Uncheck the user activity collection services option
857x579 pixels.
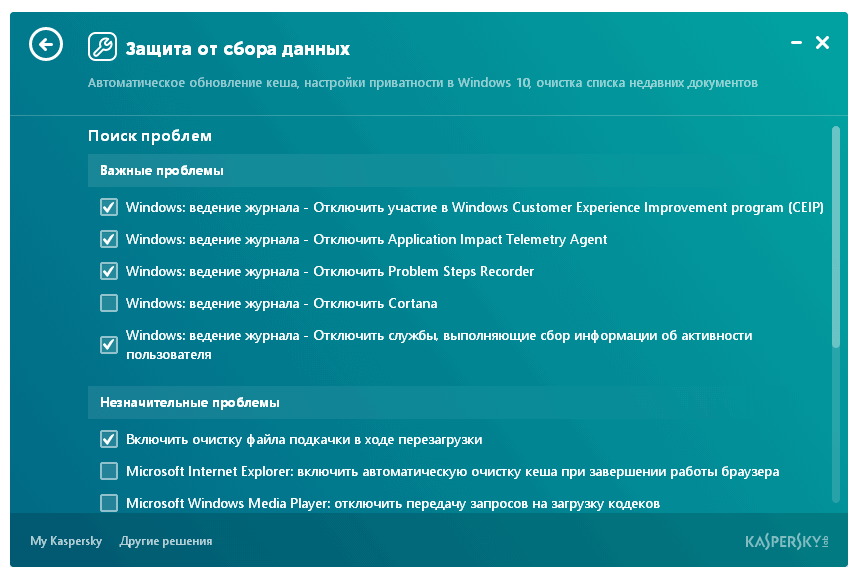(109, 345)
